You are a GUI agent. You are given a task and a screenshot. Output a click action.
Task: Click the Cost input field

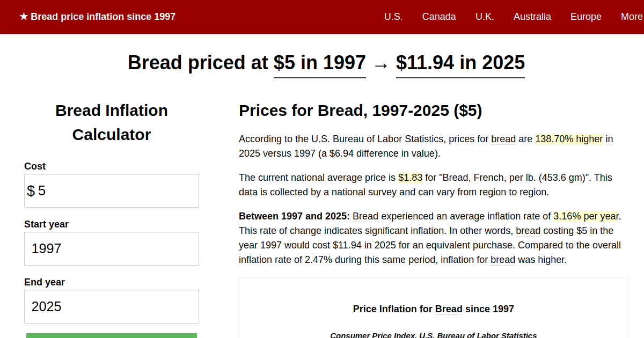(x=112, y=190)
